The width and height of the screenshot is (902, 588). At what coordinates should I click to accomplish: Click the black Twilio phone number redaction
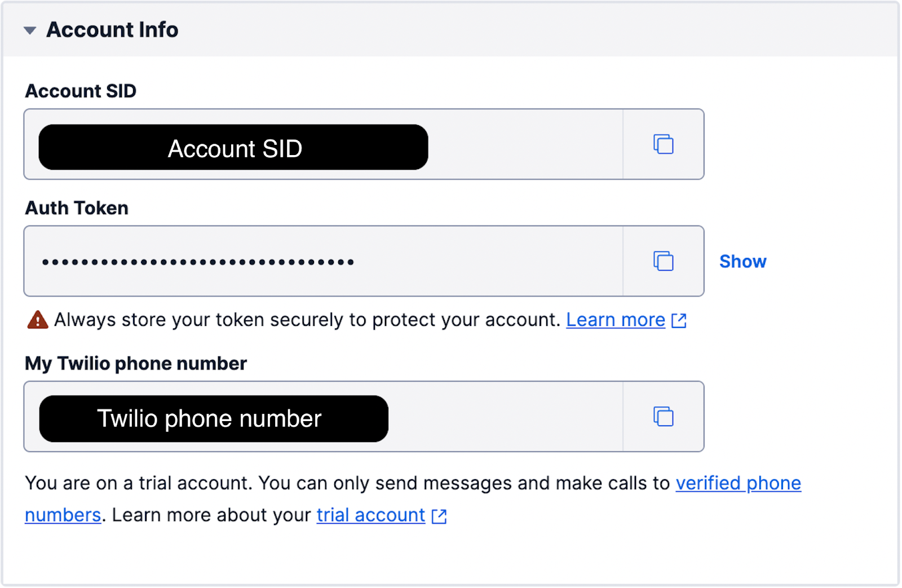pyautogui.click(x=214, y=419)
